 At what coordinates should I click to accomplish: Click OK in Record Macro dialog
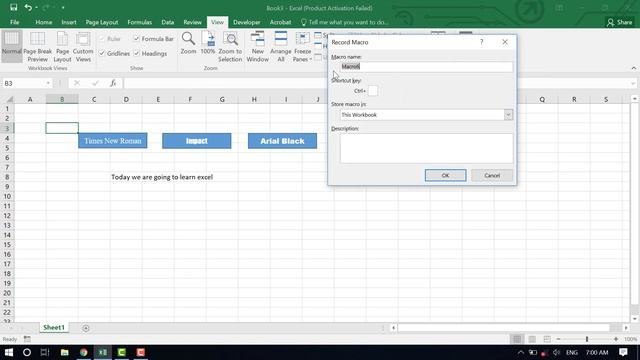click(x=445, y=175)
